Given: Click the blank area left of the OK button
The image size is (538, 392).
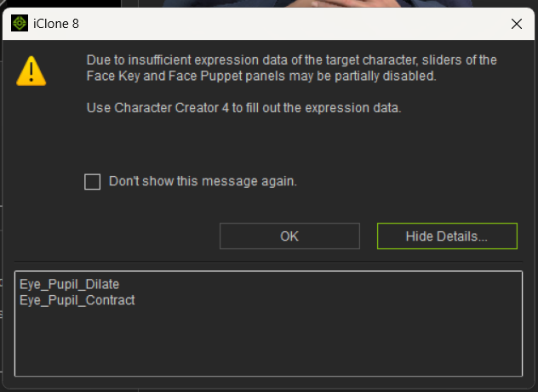Looking at the screenshot, I should coord(117,236).
